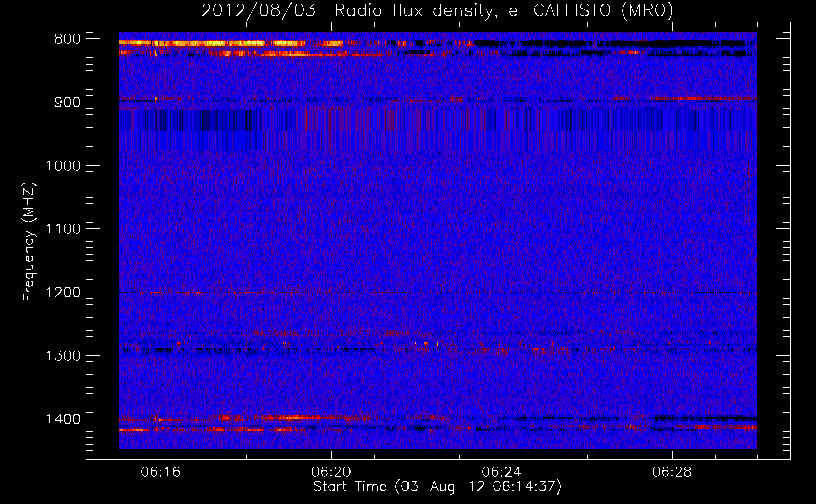Click the 'Frequency (MHZ)' y-axis label
Screen dimensions: 816x504
pyautogui.click(x=29, y=242)
